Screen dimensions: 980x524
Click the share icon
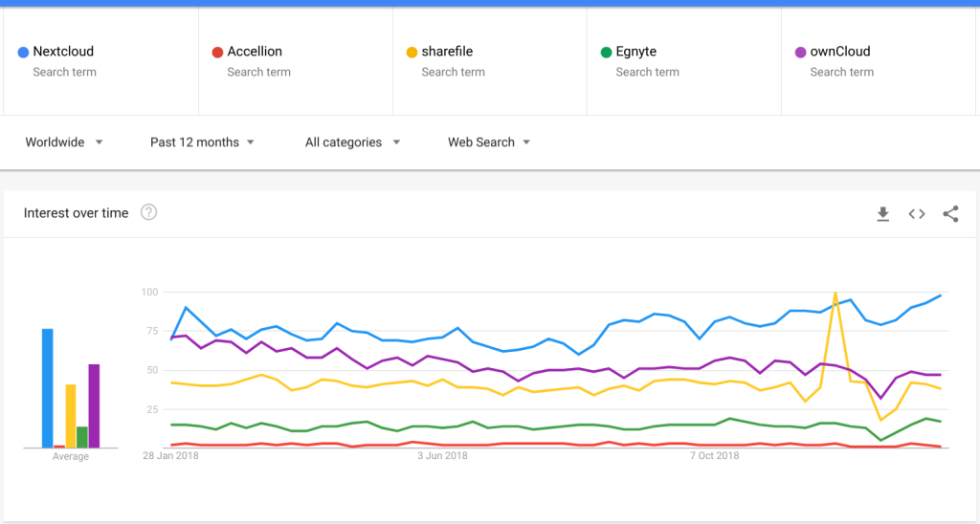click(950, 214)
